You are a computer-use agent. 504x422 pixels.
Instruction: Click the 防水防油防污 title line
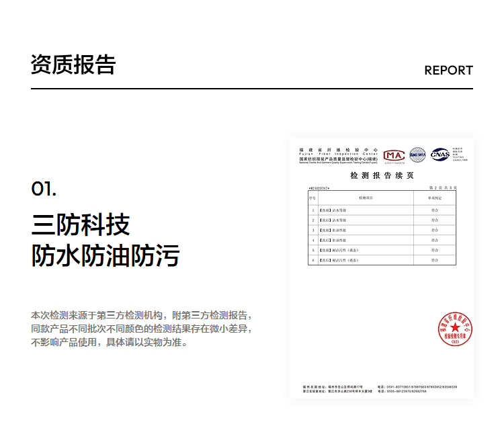(x=106, y=255)
